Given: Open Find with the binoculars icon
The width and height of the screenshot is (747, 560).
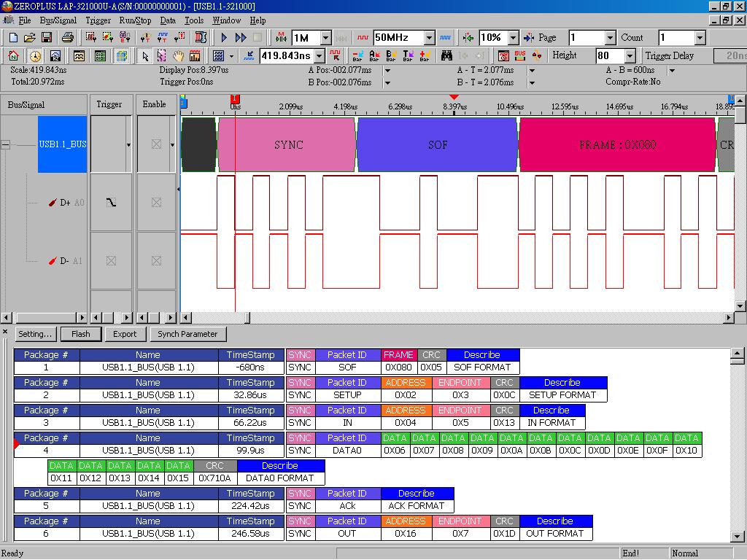Looking at the screenshot, I should coord(447,55).
